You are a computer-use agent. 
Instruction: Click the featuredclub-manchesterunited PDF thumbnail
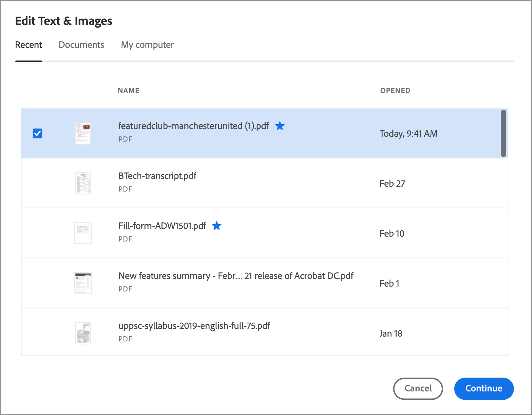click(x=83, y=133)
